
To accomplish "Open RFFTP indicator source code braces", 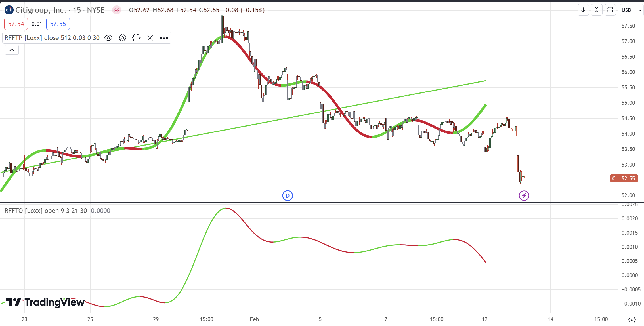I will coord(136,38).
